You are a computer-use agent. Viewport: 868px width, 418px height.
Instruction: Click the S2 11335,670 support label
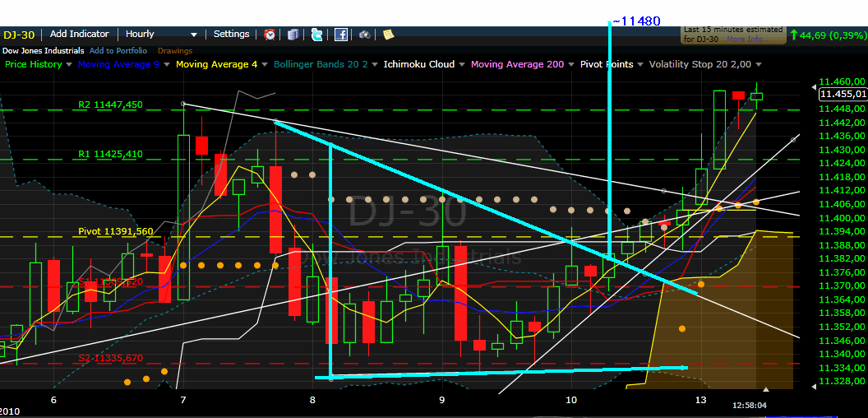[x=111, y=358]
